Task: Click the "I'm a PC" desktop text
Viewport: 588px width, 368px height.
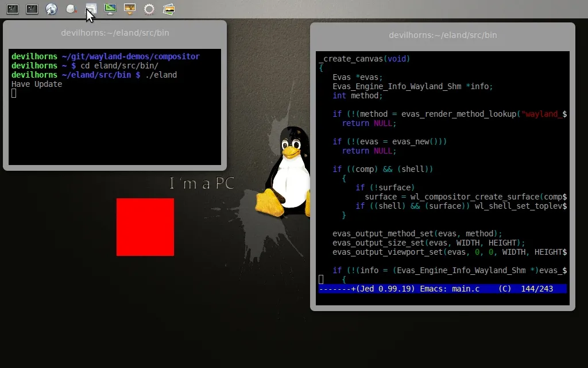Action: 202,183
